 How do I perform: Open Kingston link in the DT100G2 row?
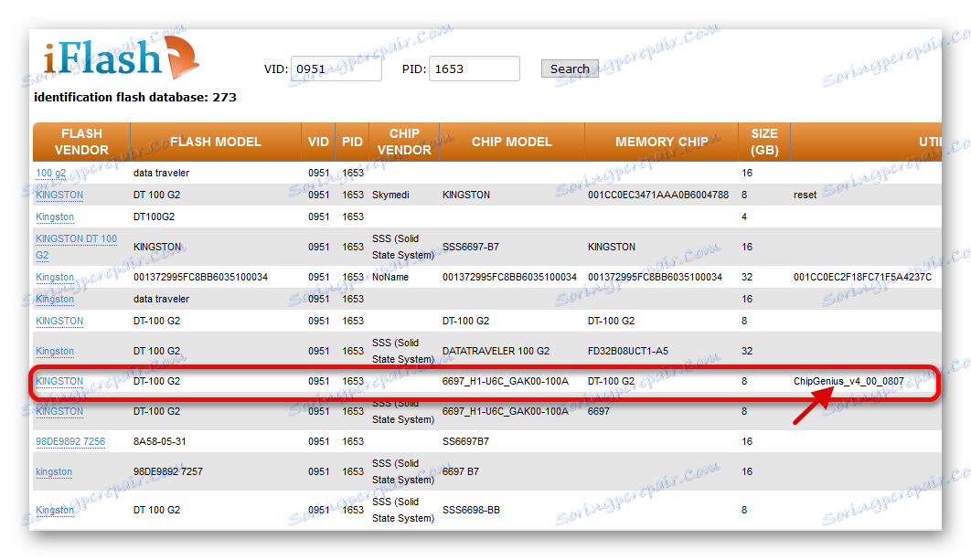(55, 217)
